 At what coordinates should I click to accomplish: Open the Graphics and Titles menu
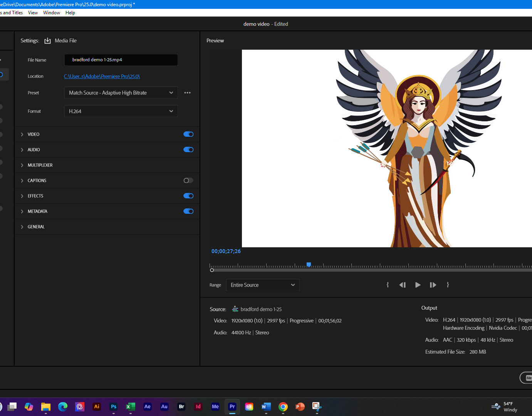[x=12, y=13]
